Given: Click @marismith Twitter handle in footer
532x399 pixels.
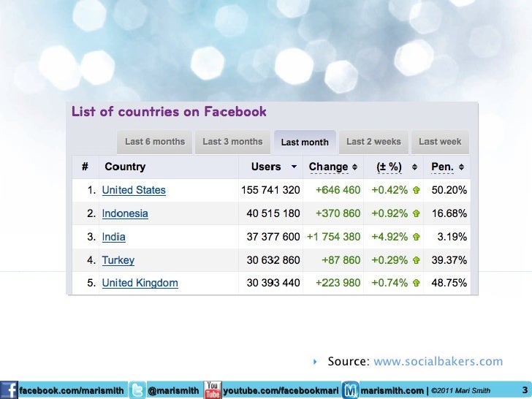Looking at the screenshot, I should 173,391.
